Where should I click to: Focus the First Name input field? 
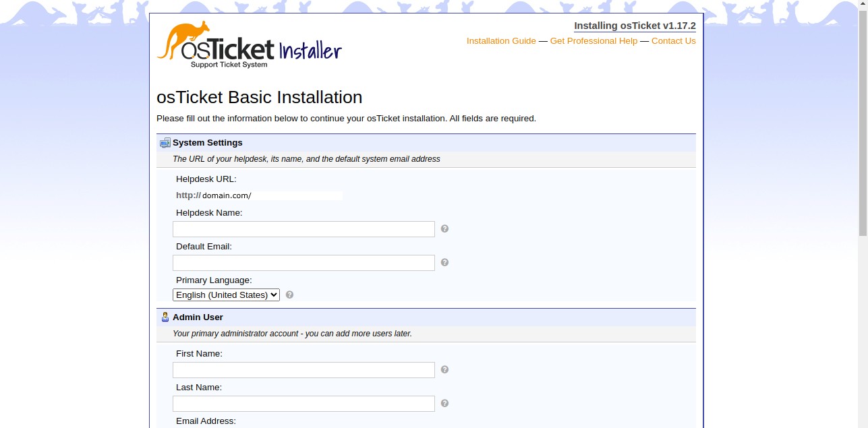[x=303, y=370]
